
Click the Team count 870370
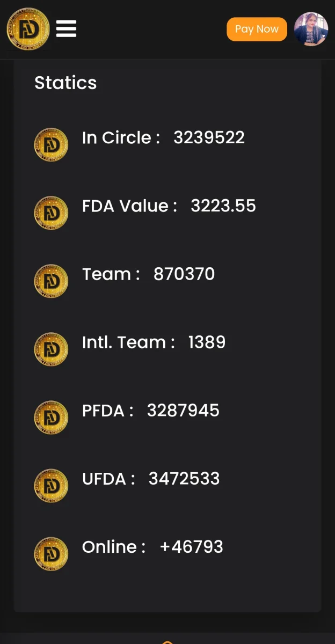tap(184, 274)
